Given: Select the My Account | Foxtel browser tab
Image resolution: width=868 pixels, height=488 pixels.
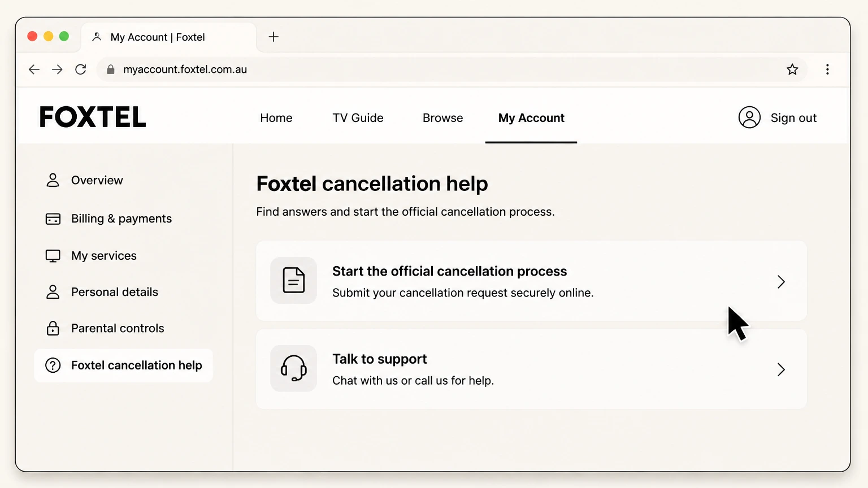Looking at the screenshot, I should tap(168, 37).
